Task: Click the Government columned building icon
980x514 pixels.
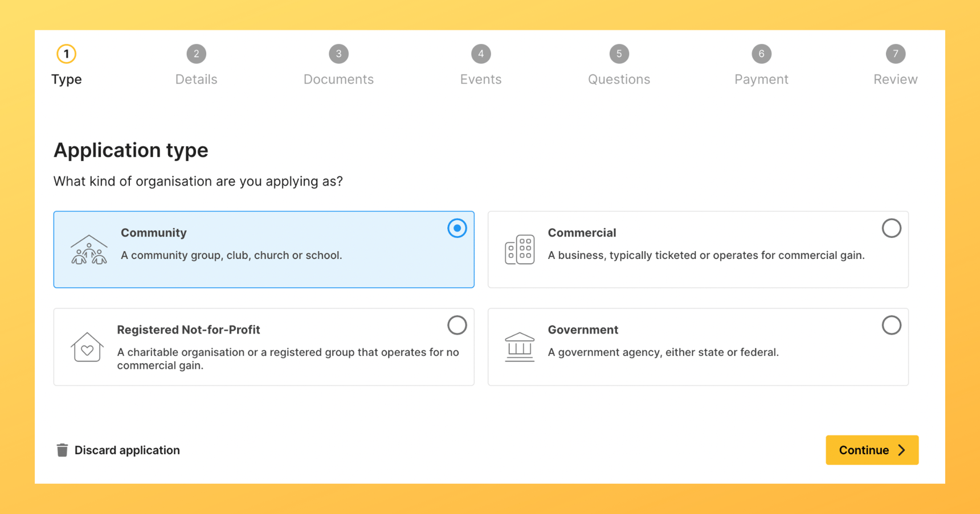Action: pos(519,347)
